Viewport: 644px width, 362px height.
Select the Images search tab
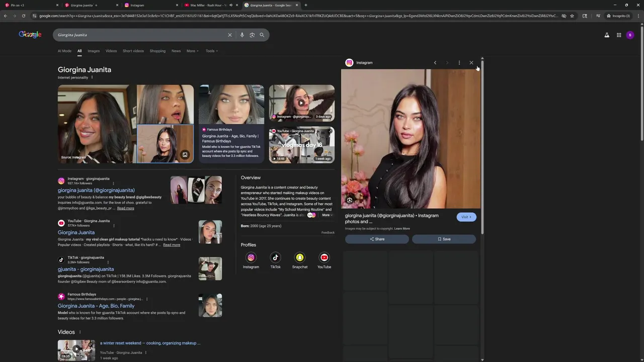click(x=94, y=51)
